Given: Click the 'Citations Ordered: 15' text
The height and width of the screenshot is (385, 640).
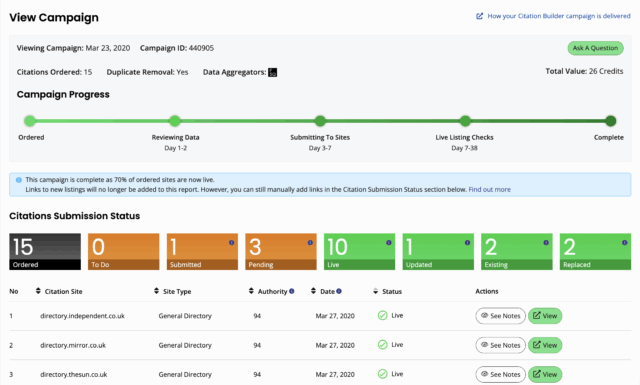Looking at the screenshot, I should (x=54, y=72).
